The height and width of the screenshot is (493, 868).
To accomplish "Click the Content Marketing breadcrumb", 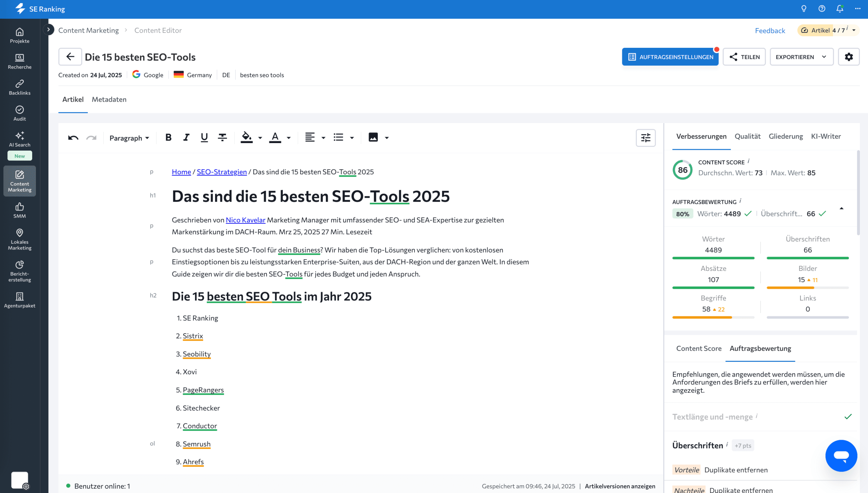I will [88, 30].
